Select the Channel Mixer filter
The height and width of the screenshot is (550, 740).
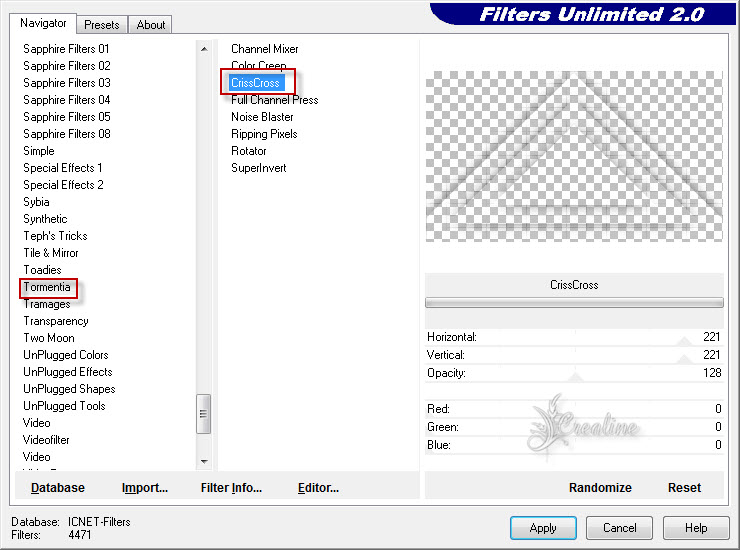pyautogui.click(x=264, y=49)
